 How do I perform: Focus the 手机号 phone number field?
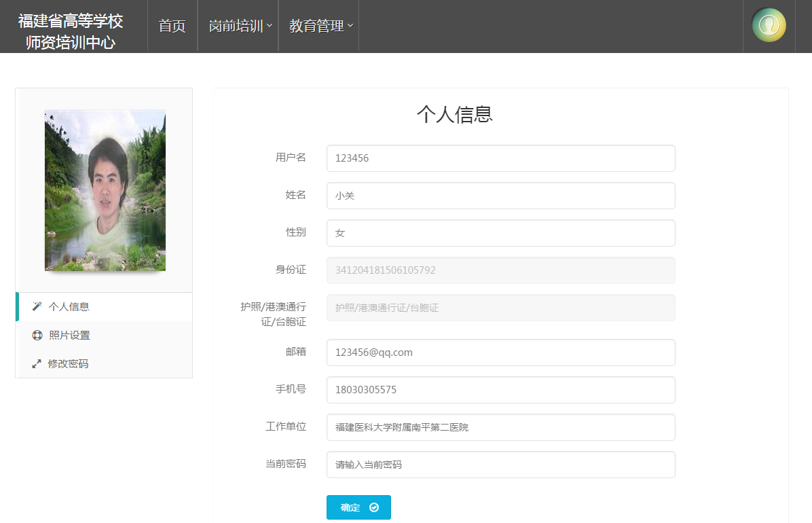(500, 390)
